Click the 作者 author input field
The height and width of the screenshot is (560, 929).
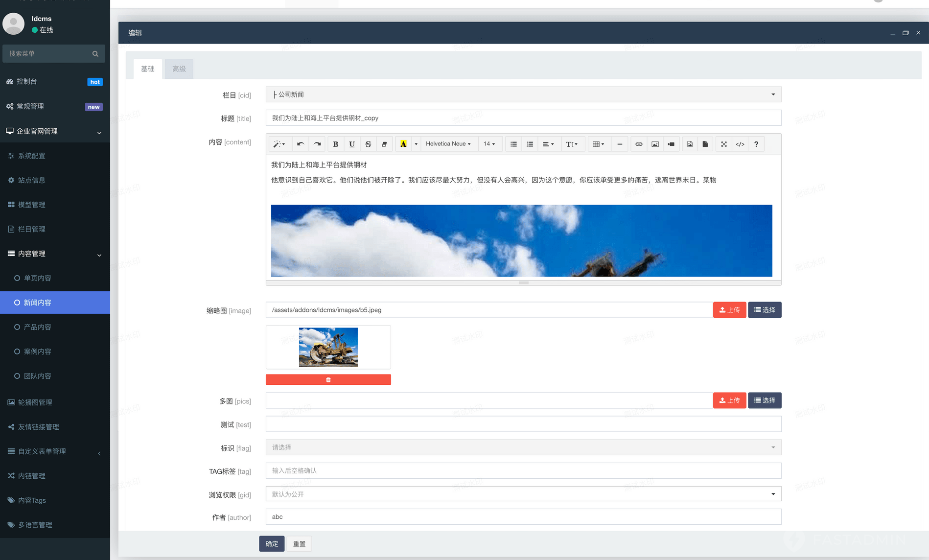(x=523, y=517)
